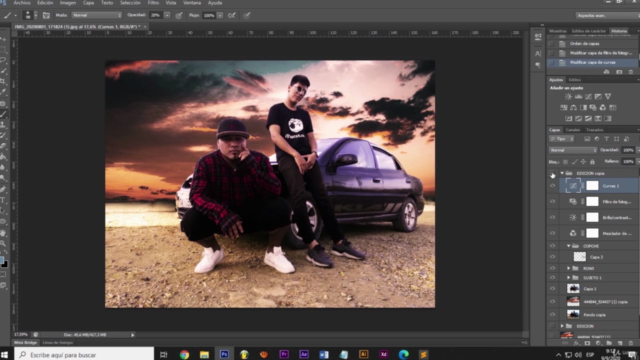Image resolution: width=640 pixels, height=360 pixels.
Task: Hide the Mezclador de canales layer
Action: pyautogui.click(x=553, y=233)
